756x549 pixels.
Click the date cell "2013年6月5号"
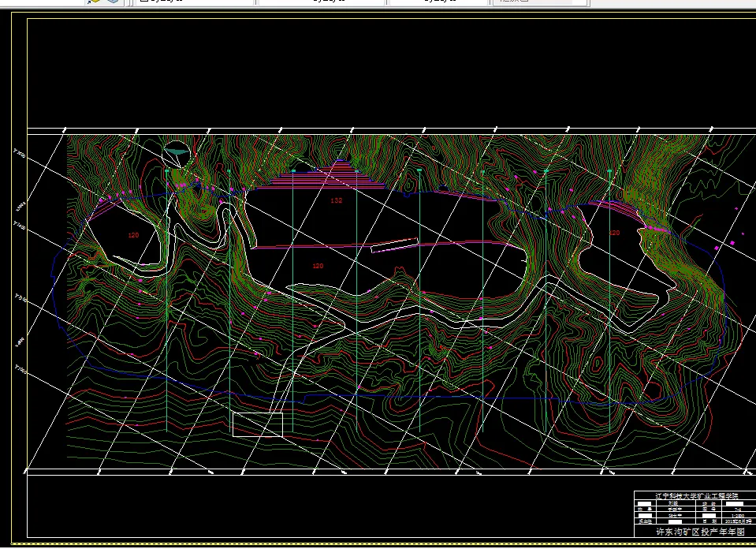pos(738,521)
